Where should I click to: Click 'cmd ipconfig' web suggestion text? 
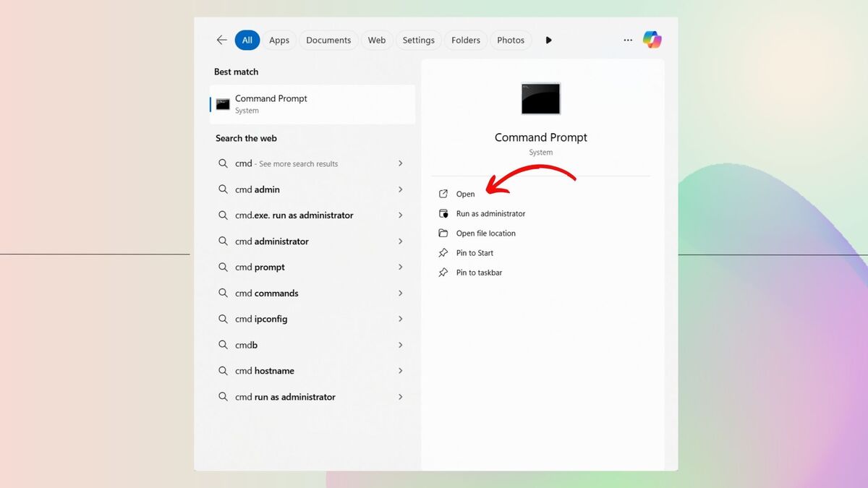(x=261, y=319)
